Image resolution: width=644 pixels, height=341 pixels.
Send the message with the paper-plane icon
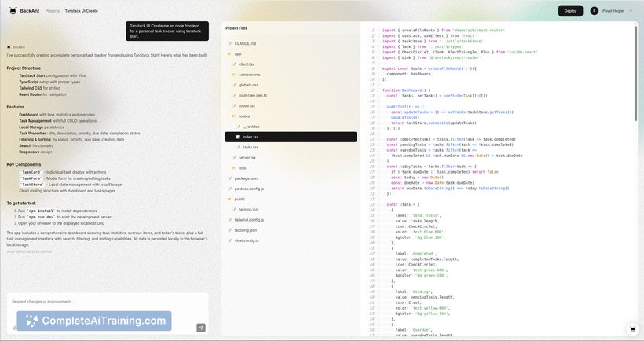(201, 328)
